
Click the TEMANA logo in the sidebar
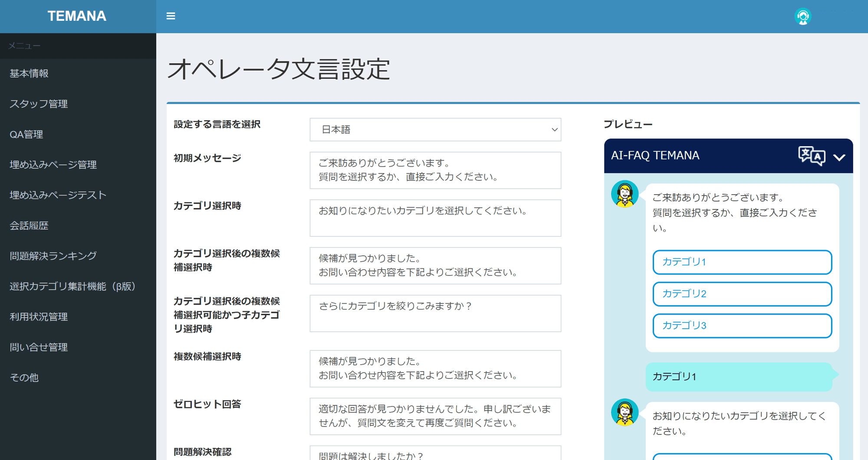point(77,16)
